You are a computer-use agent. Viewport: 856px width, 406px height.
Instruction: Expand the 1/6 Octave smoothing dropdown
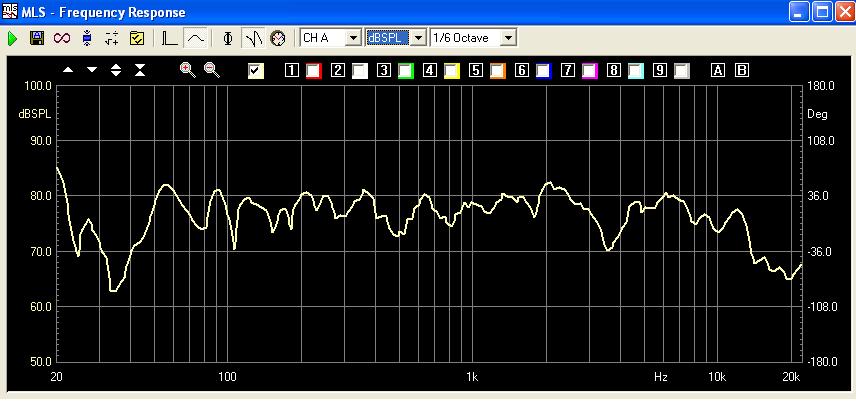509,38
